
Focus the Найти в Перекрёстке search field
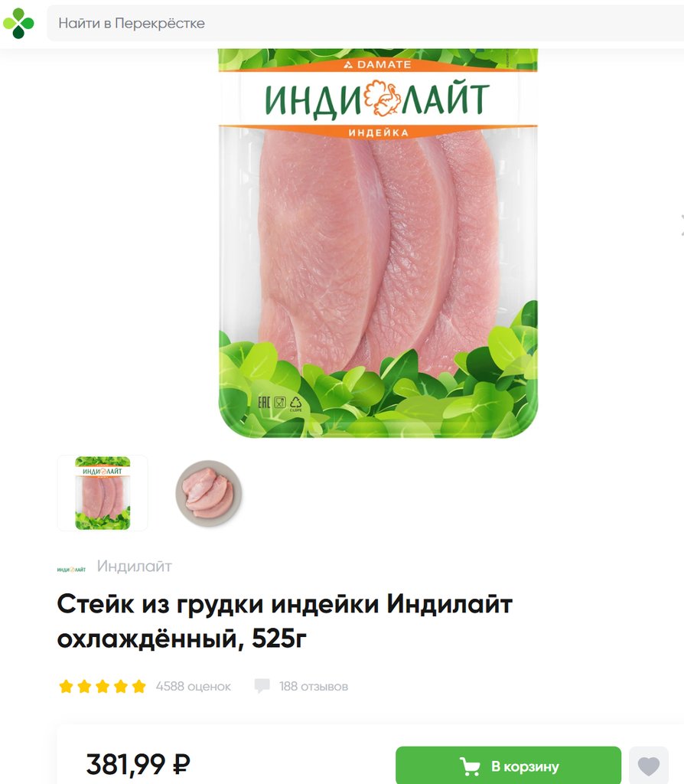[x=365, y=23]
